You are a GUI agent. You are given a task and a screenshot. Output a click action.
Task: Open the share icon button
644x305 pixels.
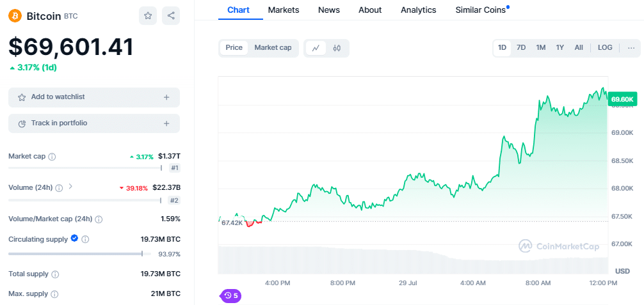coord(171,15)
